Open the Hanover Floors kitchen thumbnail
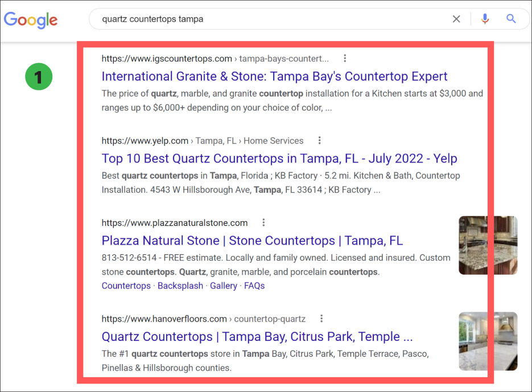Image resolution: width=532 pixels, height=392 pixels. tap(488, 341)
